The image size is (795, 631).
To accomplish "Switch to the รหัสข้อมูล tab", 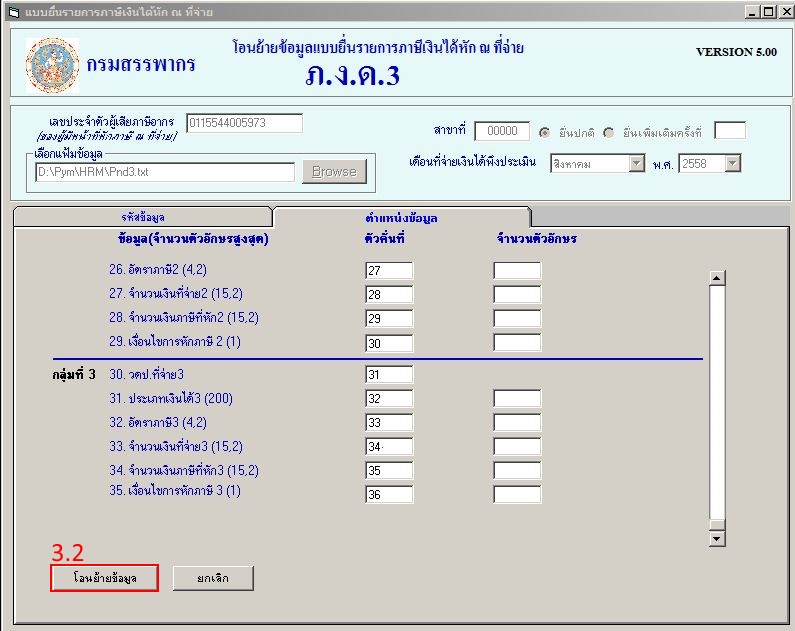I will [142, 217].
